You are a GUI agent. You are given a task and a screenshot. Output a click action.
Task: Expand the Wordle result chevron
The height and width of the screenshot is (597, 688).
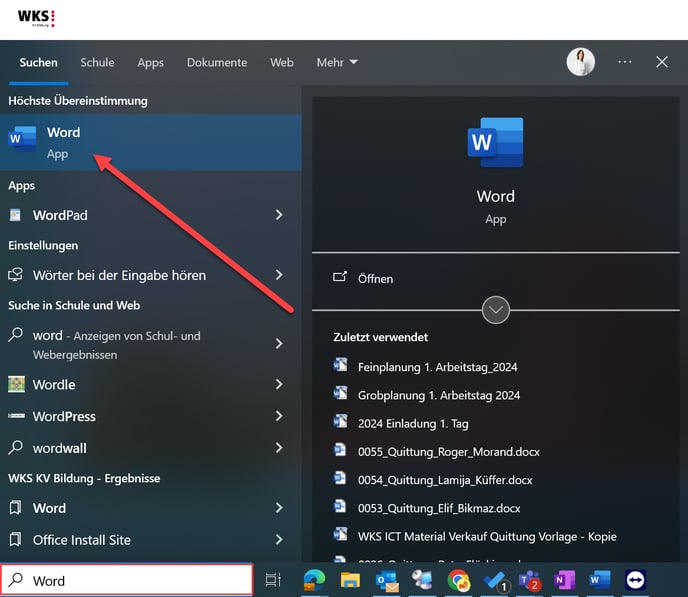click(279, 384)
